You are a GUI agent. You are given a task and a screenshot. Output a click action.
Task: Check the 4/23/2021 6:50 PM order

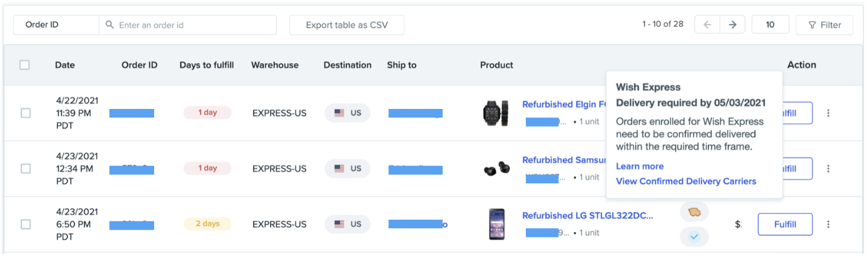(26, 225)
